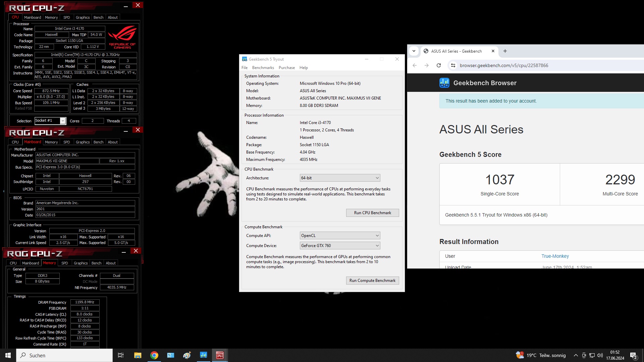Open Graphics tab in top CPU-Z window

point(83,17)
